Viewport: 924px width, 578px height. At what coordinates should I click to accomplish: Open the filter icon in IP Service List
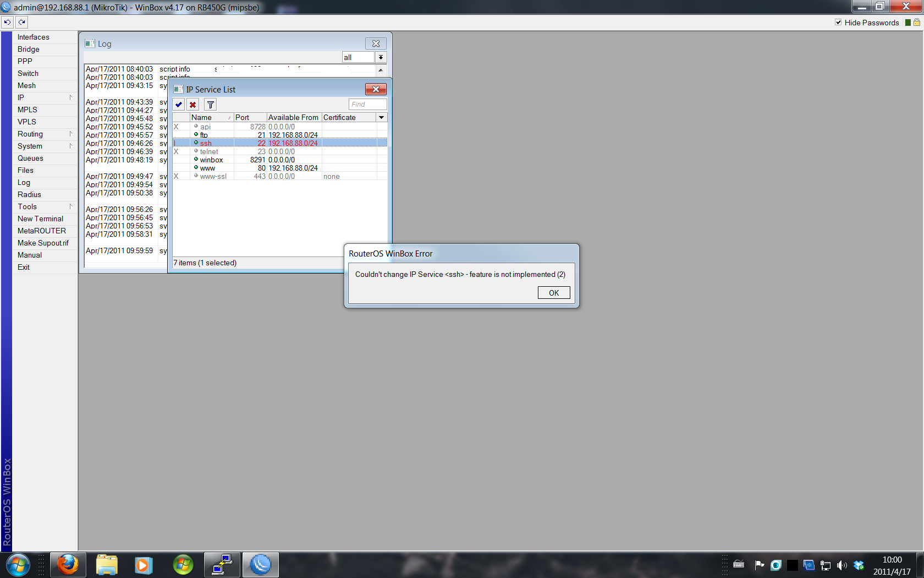210,104
